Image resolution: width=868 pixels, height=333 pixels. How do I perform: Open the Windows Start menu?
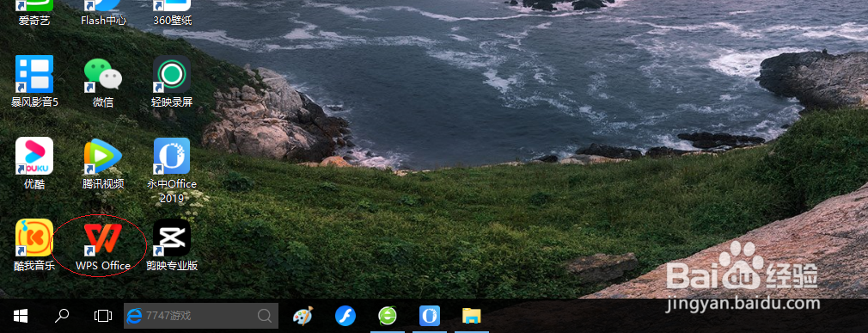(21, 317)
